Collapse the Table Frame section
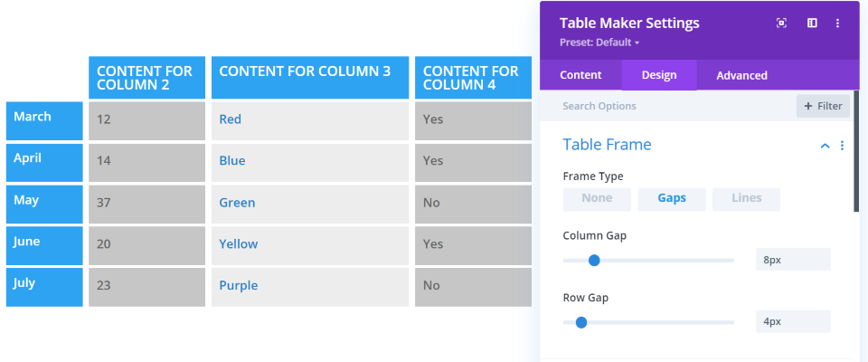868x362 pixels. click(x=825, y=146)
